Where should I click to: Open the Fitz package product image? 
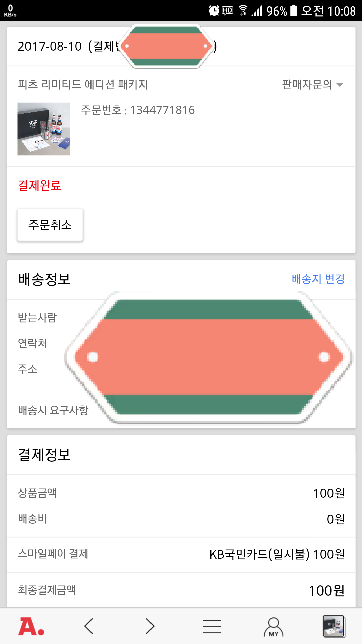[44, 129]
